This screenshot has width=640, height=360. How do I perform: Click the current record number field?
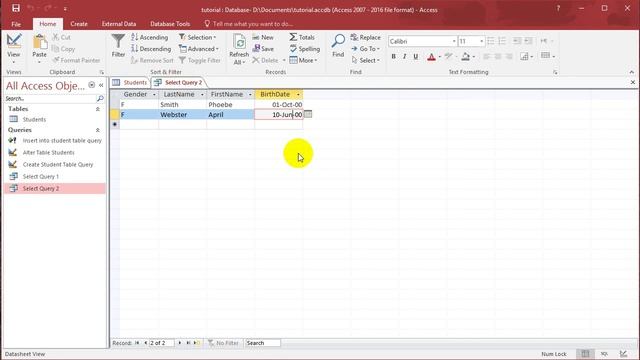162,343
